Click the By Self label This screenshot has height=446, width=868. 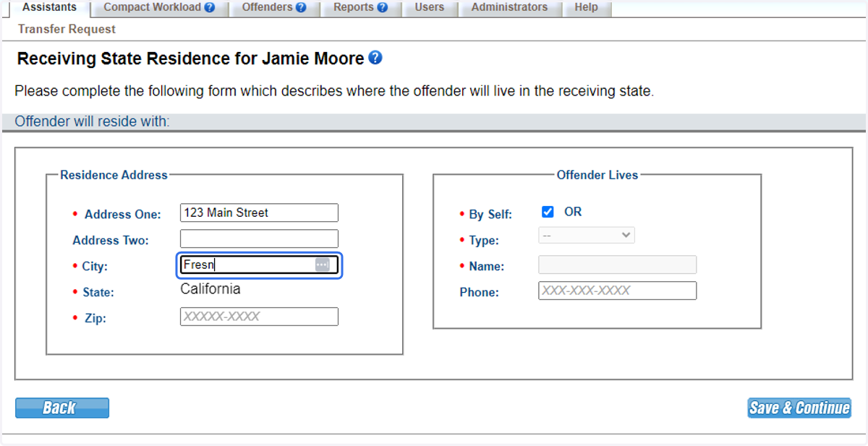click(x=490, y=215)
